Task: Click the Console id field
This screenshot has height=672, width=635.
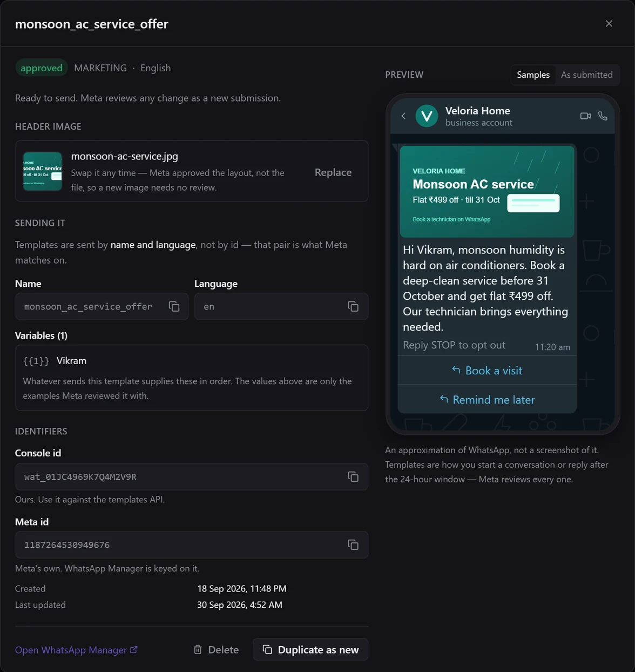Action: click(192, 476)
